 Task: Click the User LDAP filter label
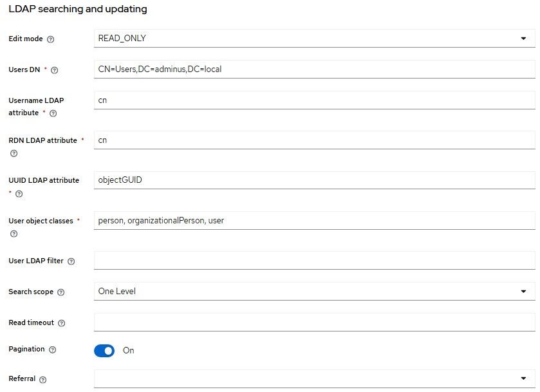coord(36,261)
